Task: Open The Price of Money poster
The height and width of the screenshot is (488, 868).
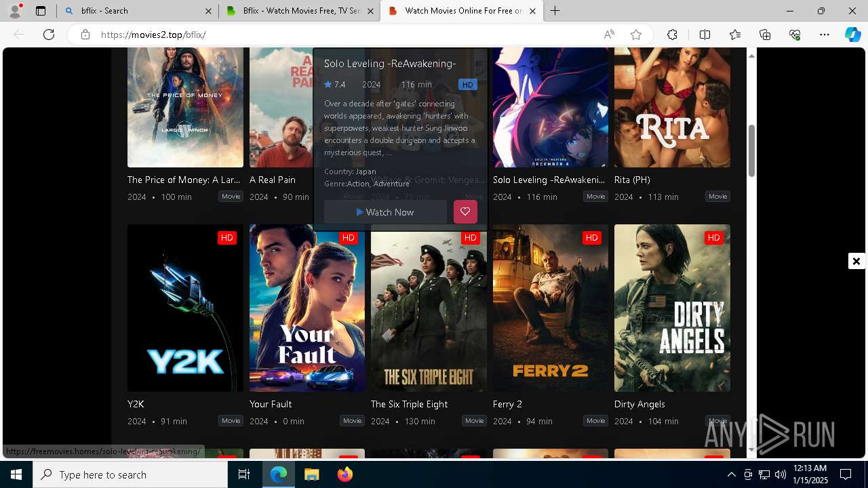Action: pos(185,107)
